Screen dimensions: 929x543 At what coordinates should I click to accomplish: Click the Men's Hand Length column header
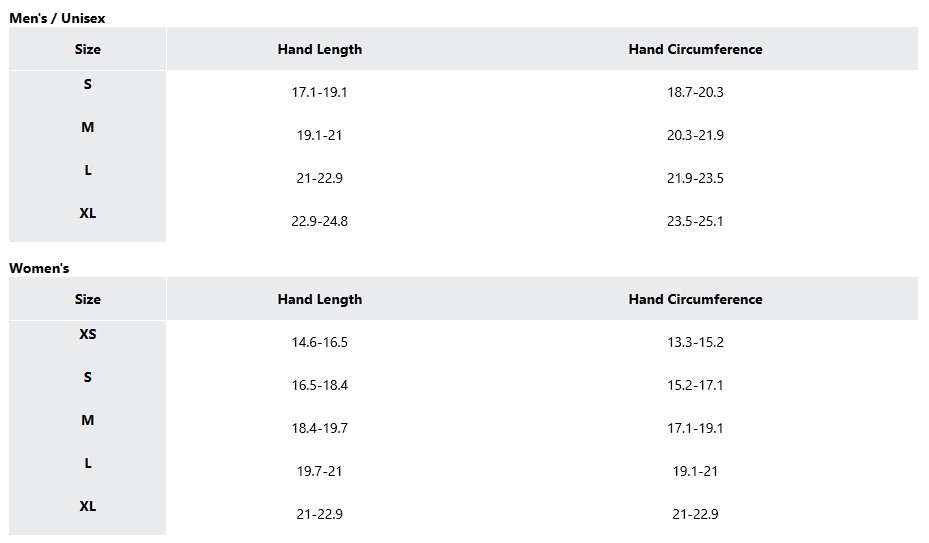tap(319, 49)
